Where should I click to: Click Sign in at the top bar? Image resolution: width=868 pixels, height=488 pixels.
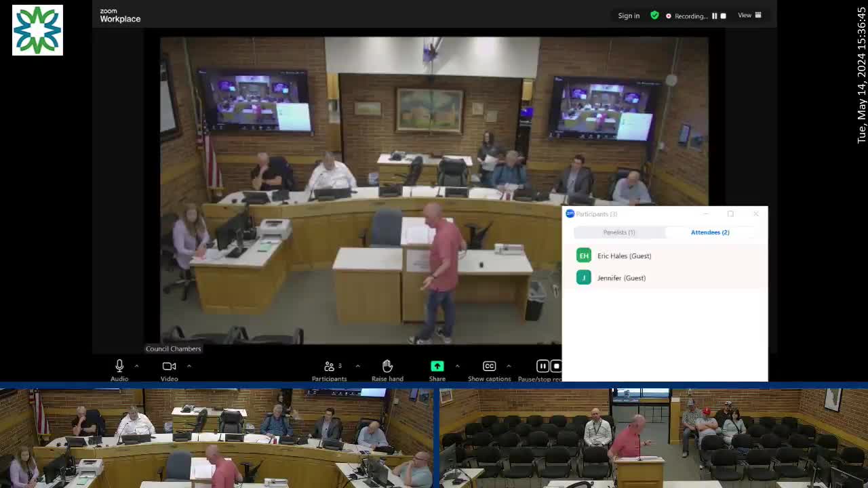(x=629, y=16)
